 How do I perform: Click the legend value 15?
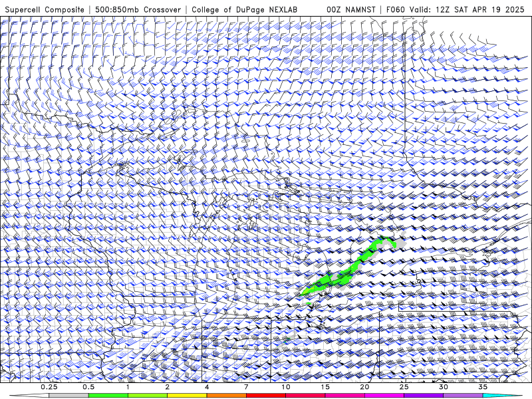point(325,387)
